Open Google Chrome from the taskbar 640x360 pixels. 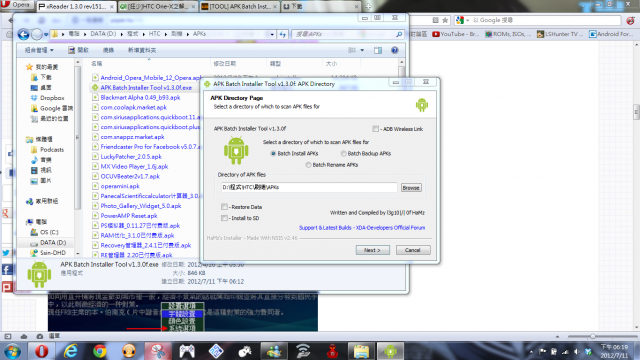pos(99,351)
